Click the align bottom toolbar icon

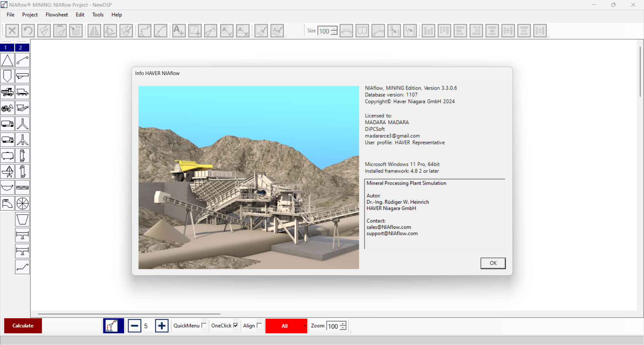pos(428,31)
